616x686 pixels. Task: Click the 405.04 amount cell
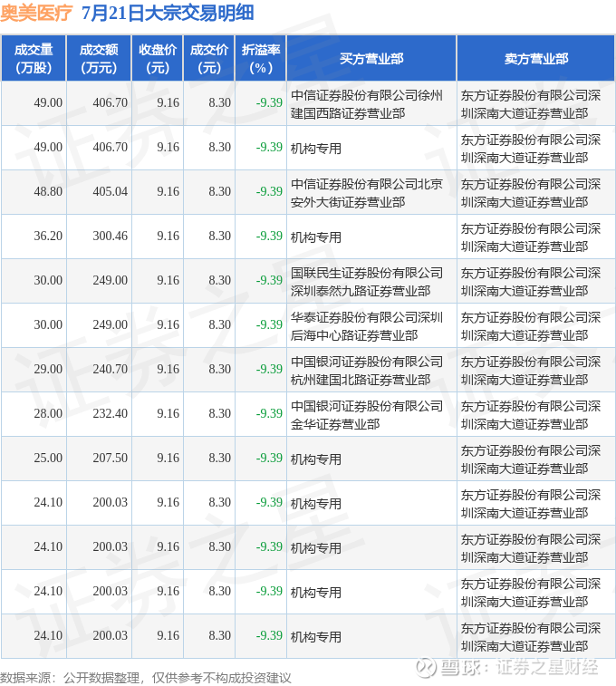coord(111,191)
